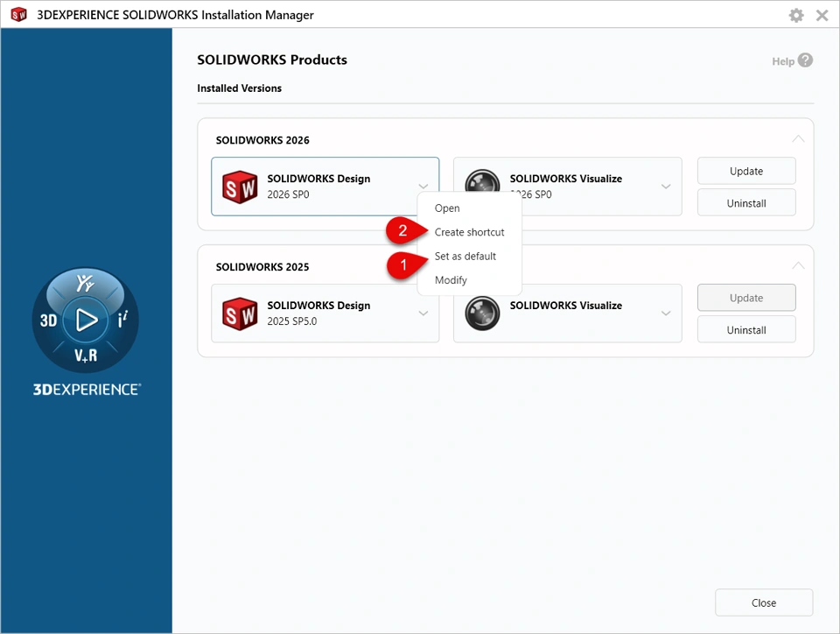Click the play button in the 3DEXPERIENCE compass
The width and height of the screenshot is (840, 634).
coord(86,320)
